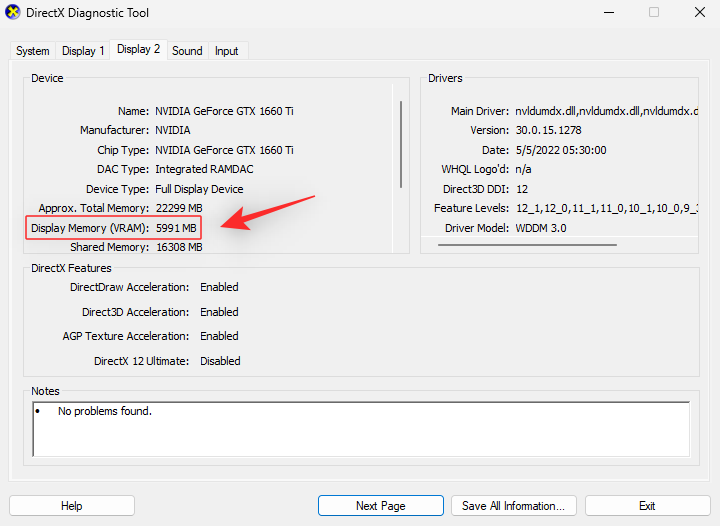The image size is (720, 526).
Task: Click the Integrated RAMDAC text
Action: tap(204, 169)
